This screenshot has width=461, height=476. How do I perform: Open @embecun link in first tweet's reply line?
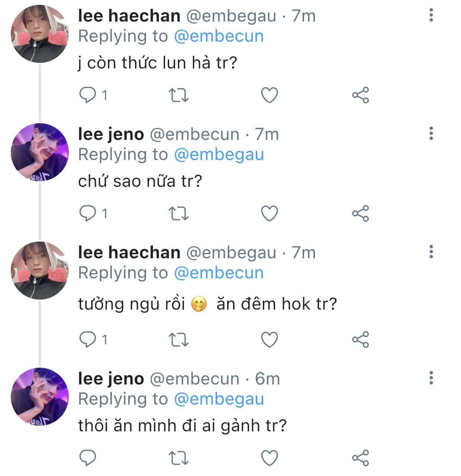tap(219, 36)
